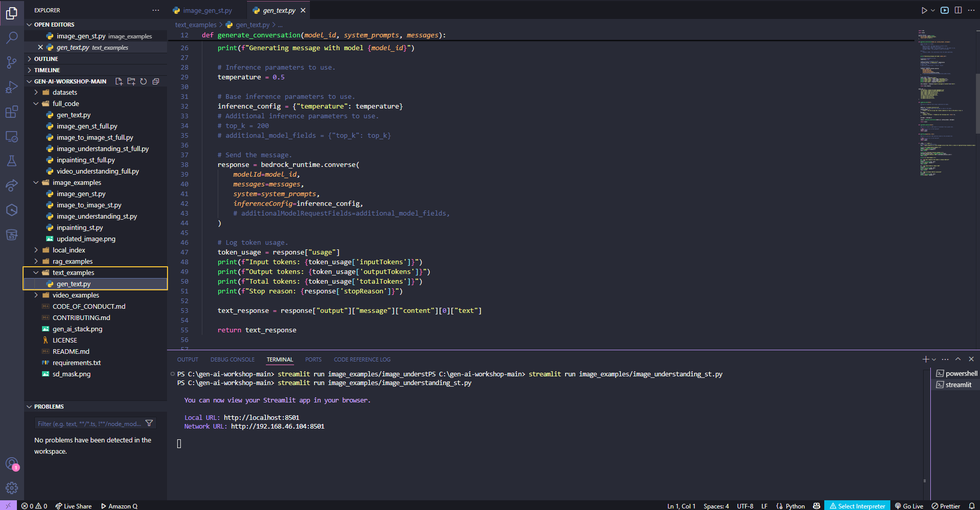Open the Search view in activity bar
The height and width of the screenshot is (510, 980).
tap(12, 37)
